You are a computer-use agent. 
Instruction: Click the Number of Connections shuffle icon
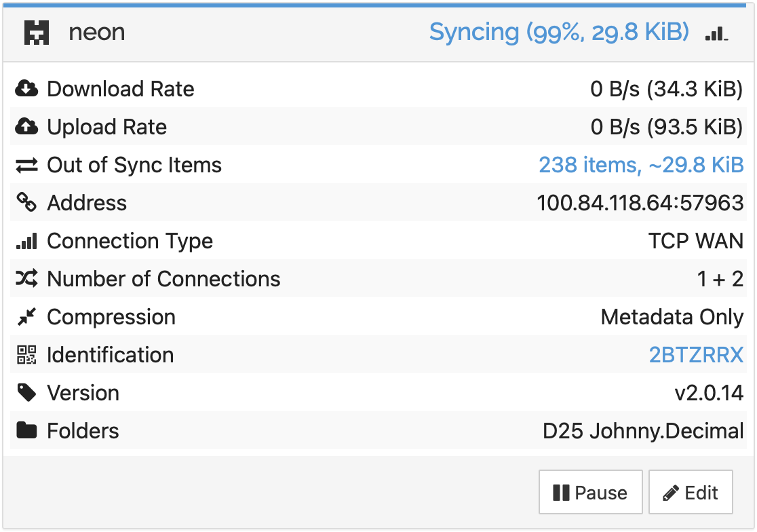26,278
